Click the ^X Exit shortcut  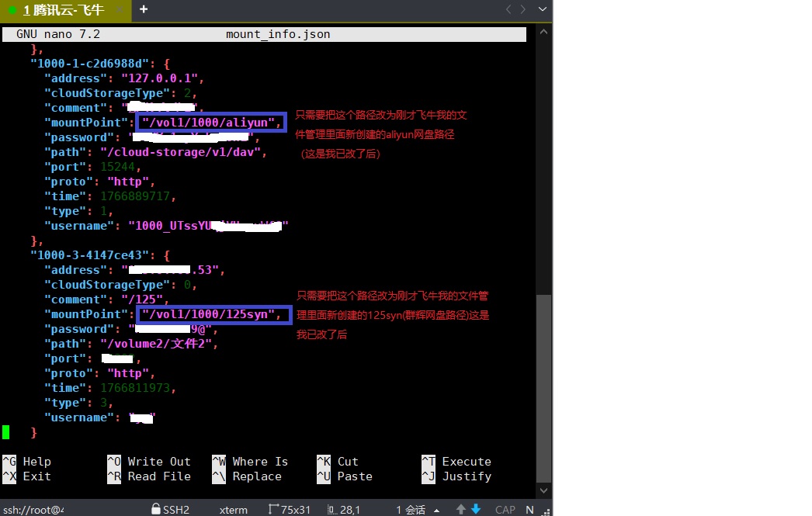pyautogui.click(x=27, y=476)
